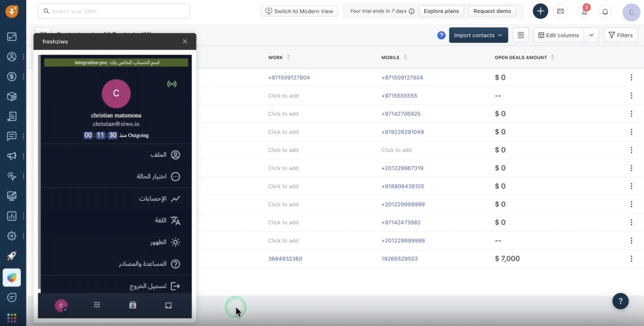Click the agent avatar tab in freshziwo footer
This screenshot has width=644, height=326.
coord(61,306)
